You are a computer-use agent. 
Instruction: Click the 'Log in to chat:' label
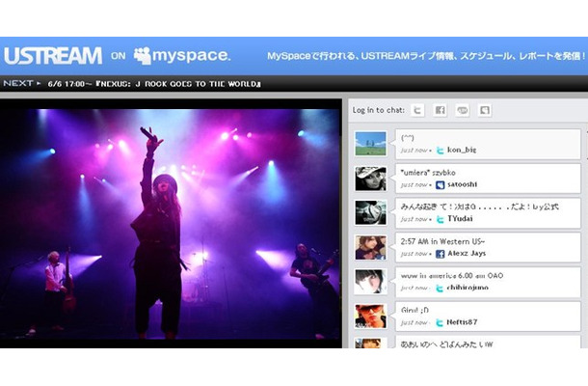click(379, 110)
